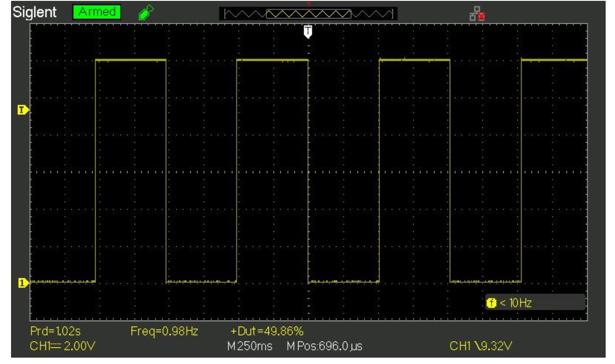
Task: Click the network disconnected icon
Action: (477, 14)
